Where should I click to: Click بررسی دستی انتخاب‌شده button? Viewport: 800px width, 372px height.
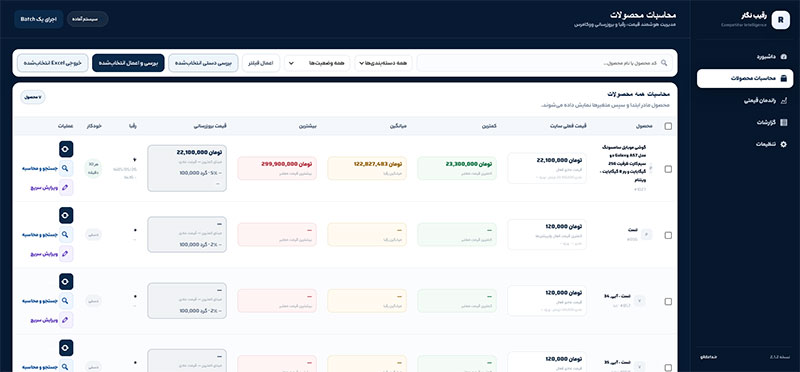[x=203, y=63]
